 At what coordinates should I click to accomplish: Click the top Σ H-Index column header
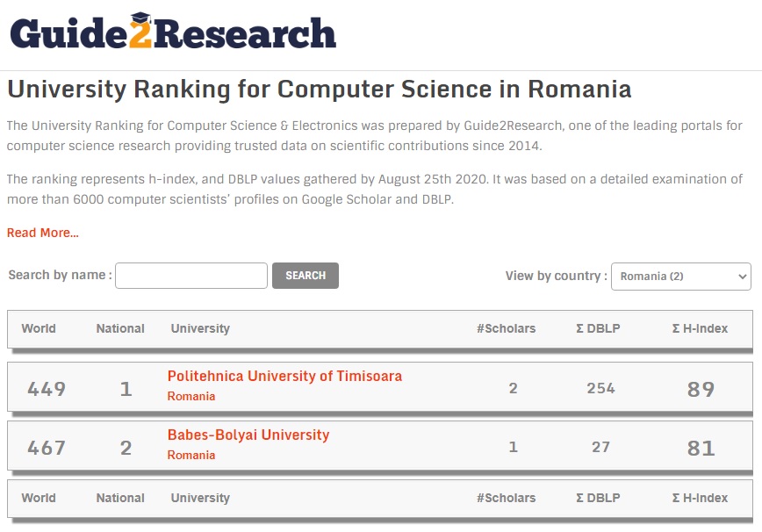(x=700, y=328)
